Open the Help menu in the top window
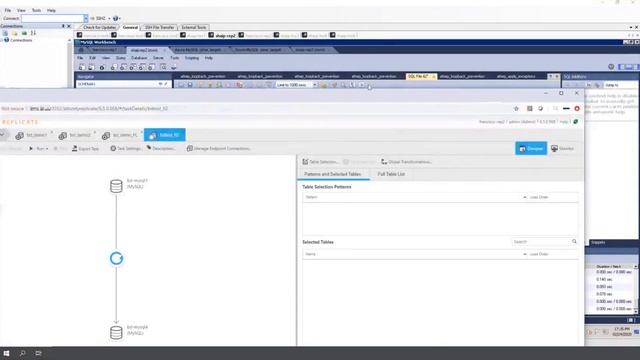The image size is (640, 360). [x=51, y=10]
